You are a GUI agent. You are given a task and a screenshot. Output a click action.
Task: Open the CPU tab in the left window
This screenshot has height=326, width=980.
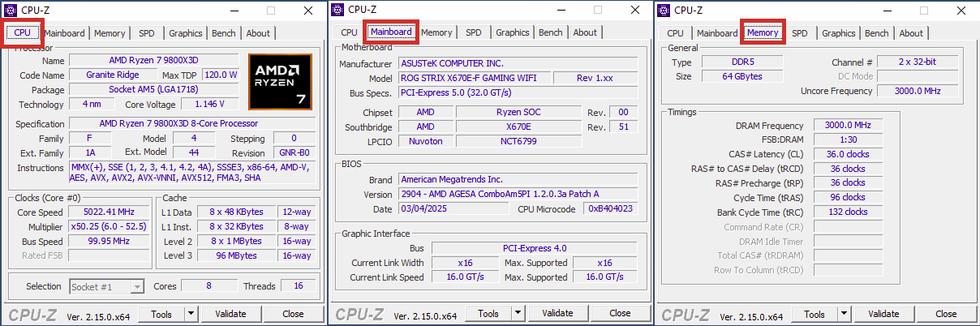tap(23, 33)
